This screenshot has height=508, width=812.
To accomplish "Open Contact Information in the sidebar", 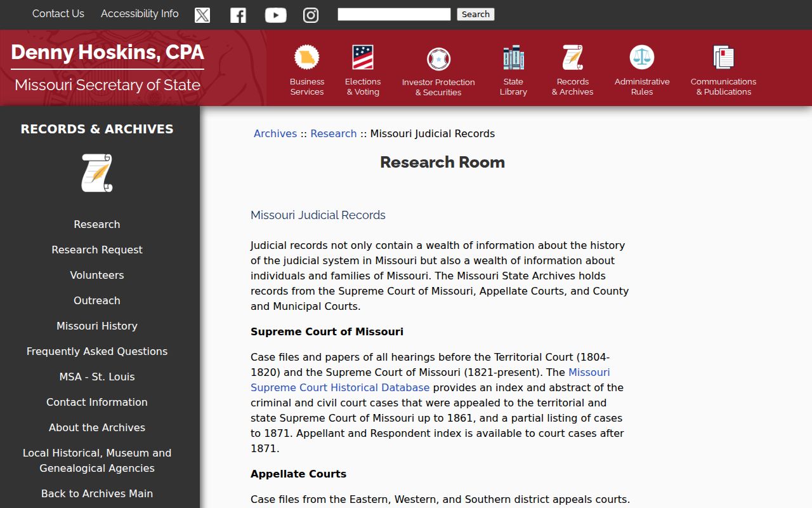I will [97, 402].
